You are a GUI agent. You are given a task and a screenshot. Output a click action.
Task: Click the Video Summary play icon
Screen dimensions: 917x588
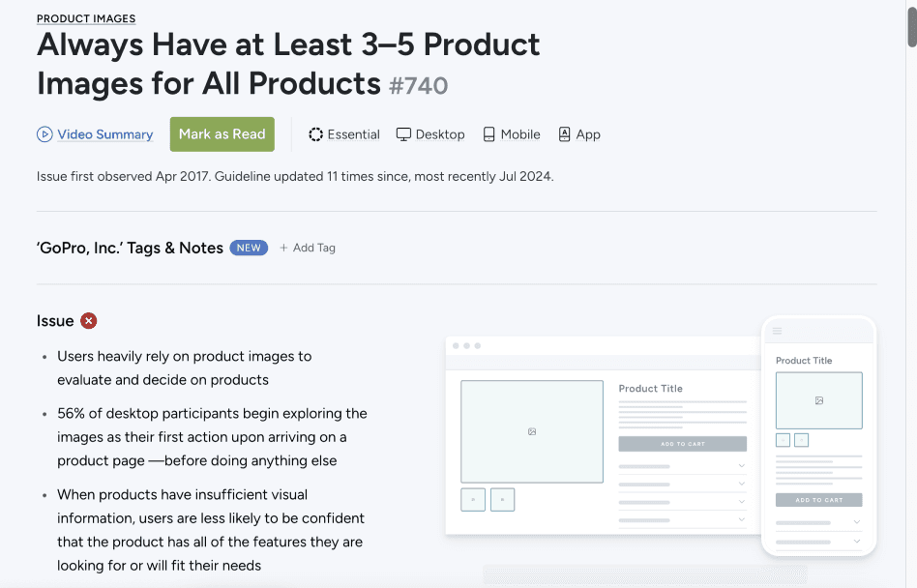(44, 134)
